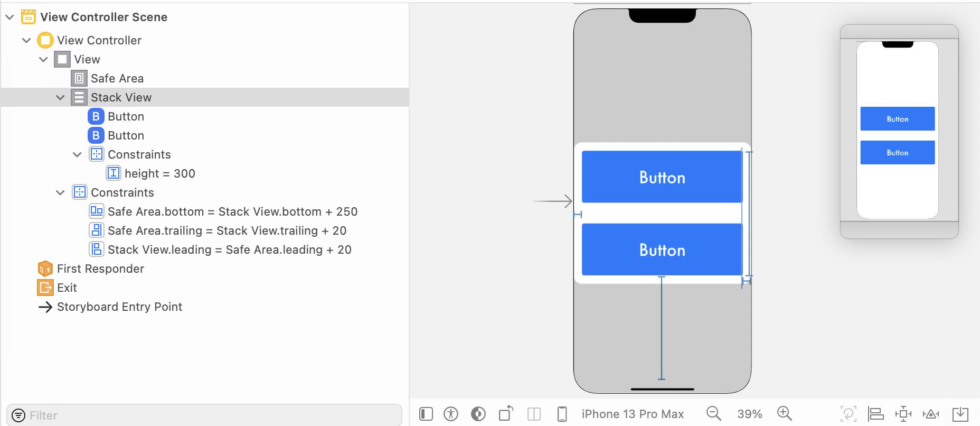The height and width of the screenshot is (426, 980).
Task: Click the bottom spacing constraint line on canvas
Action: click(x=662, y=328)
